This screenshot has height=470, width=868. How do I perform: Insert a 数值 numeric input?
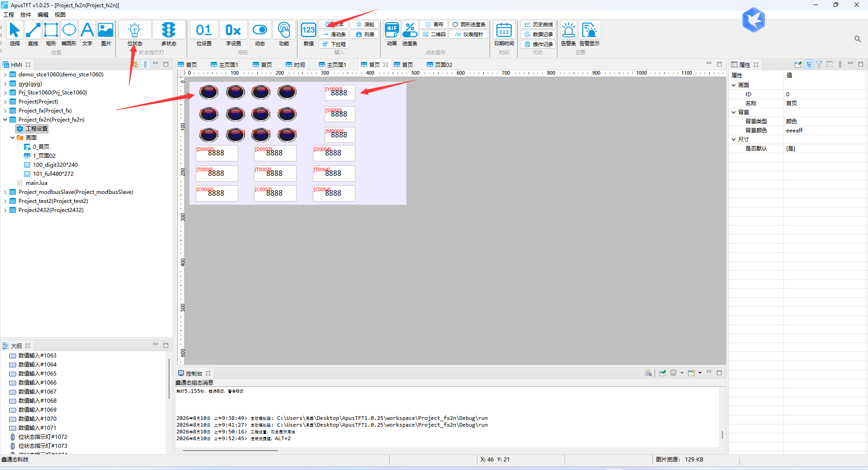pyautogui.click(x=309, y=34)
